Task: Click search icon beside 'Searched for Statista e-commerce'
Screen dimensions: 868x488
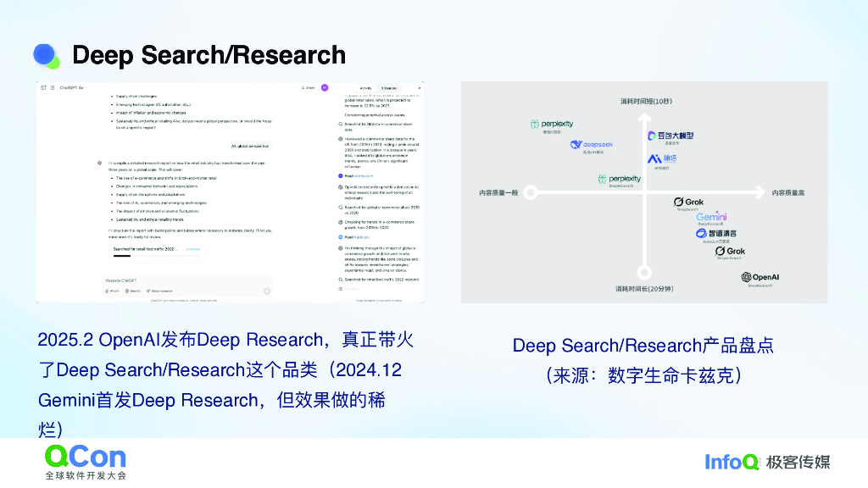Action: pos(341,125)
